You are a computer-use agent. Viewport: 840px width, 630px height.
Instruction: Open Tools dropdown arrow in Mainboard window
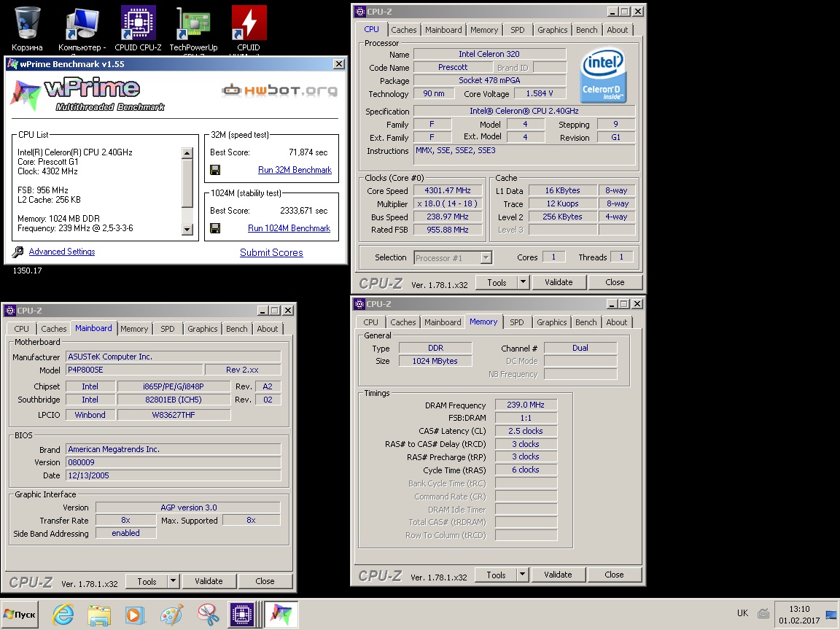click(x=173, y=581)
